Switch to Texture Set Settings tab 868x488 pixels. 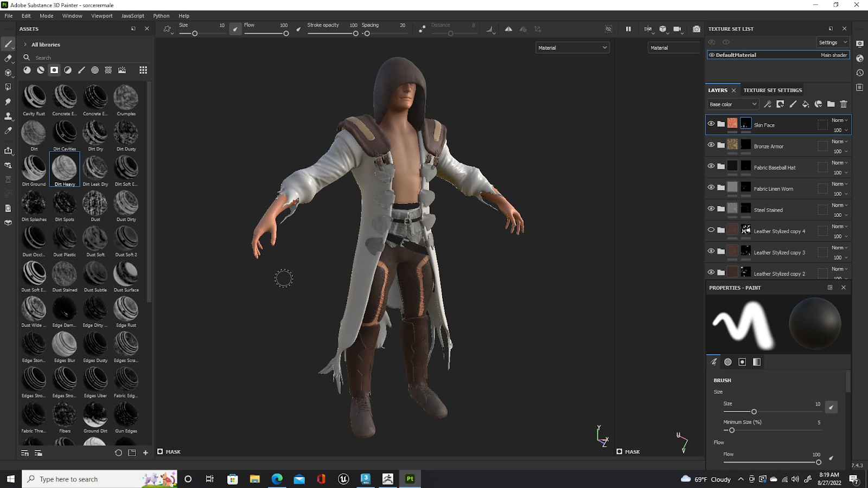coord(773,90)
